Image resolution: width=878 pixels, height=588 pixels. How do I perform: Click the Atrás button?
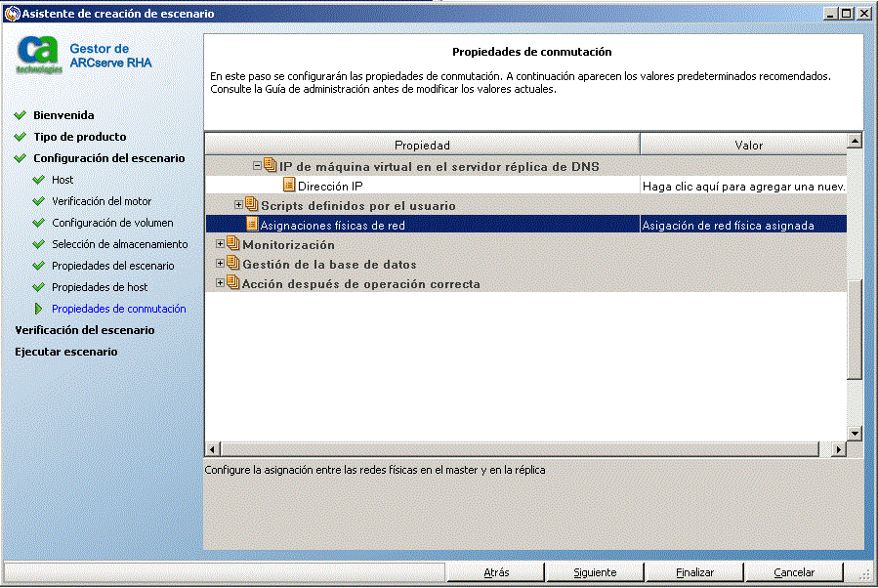[x=496, y=572]
